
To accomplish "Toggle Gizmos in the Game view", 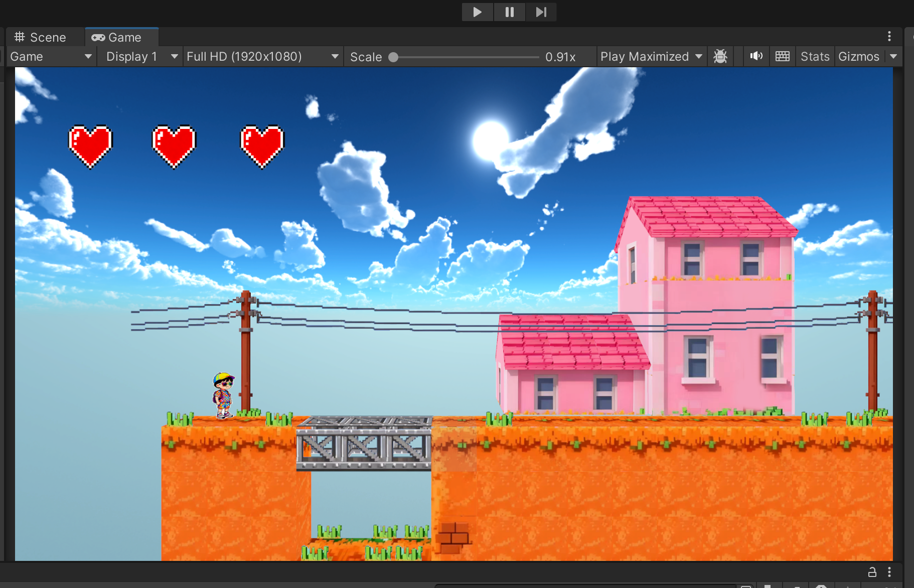I will [x=858, y=57].
